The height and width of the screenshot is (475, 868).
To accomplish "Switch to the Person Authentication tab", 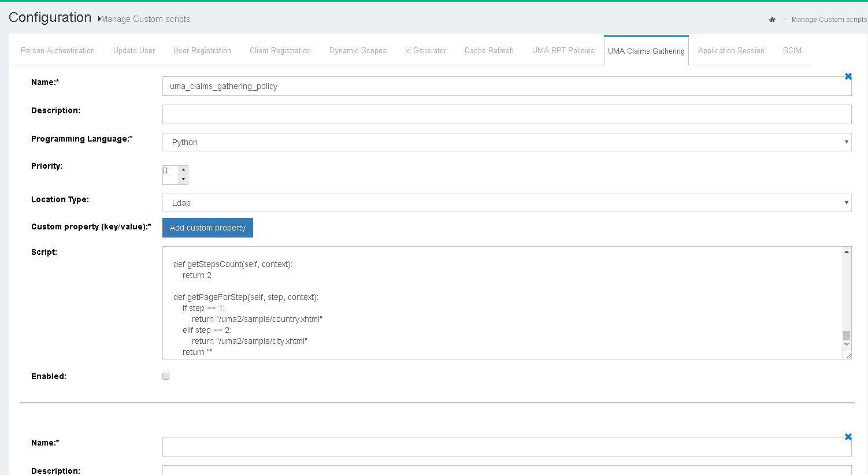I will (x=58, y=51).
